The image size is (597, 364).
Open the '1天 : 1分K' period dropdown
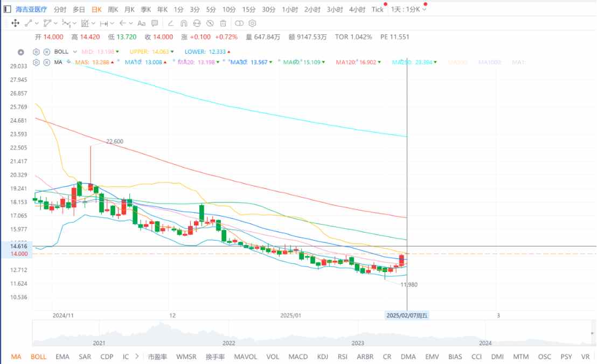(408, 9)
